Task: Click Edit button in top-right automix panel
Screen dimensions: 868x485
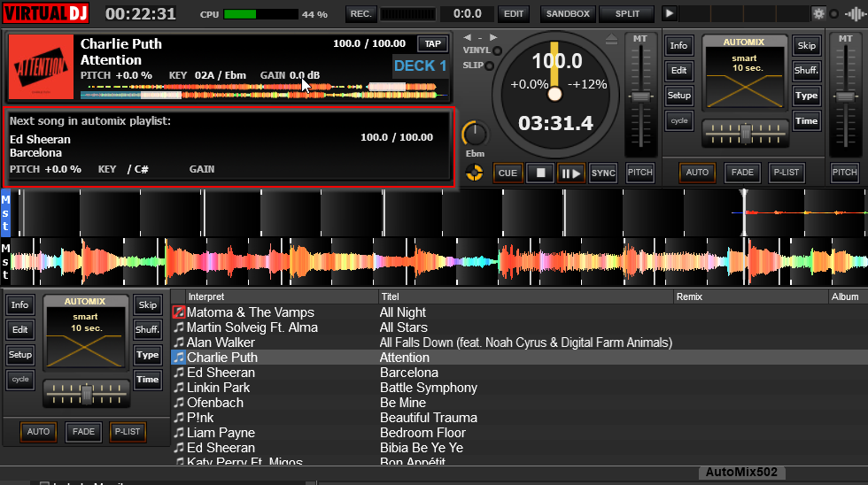Action: click(678, 70)
